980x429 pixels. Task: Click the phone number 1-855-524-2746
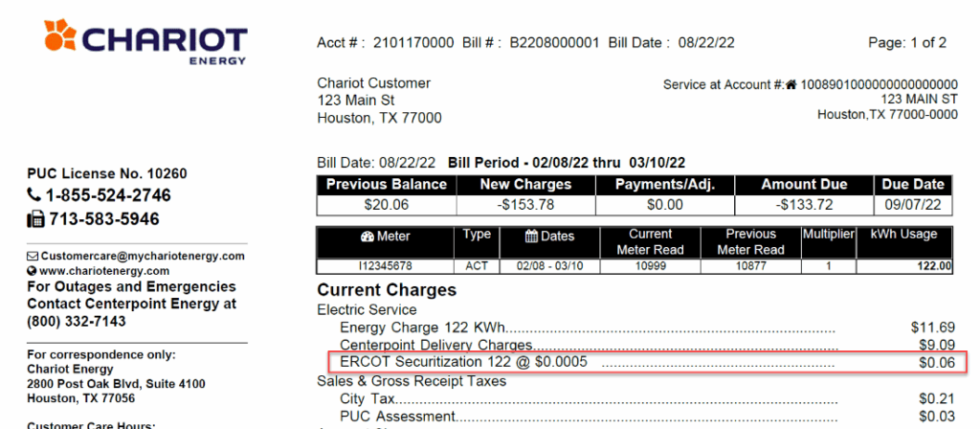point(108,195)
